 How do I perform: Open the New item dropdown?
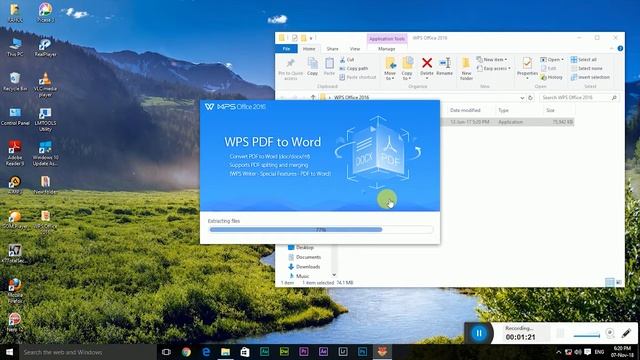click(492, 60)
